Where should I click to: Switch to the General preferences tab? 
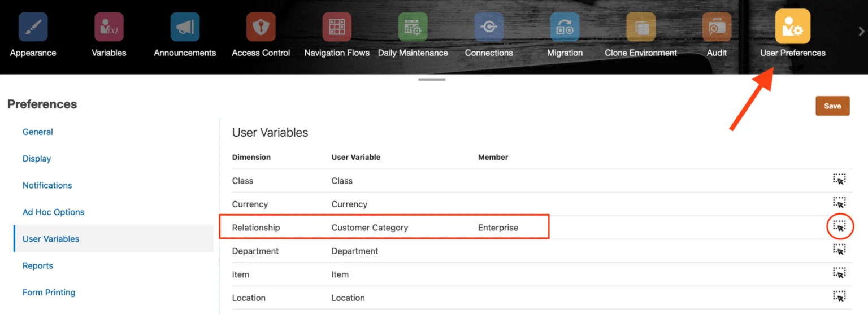coord(38,132)
